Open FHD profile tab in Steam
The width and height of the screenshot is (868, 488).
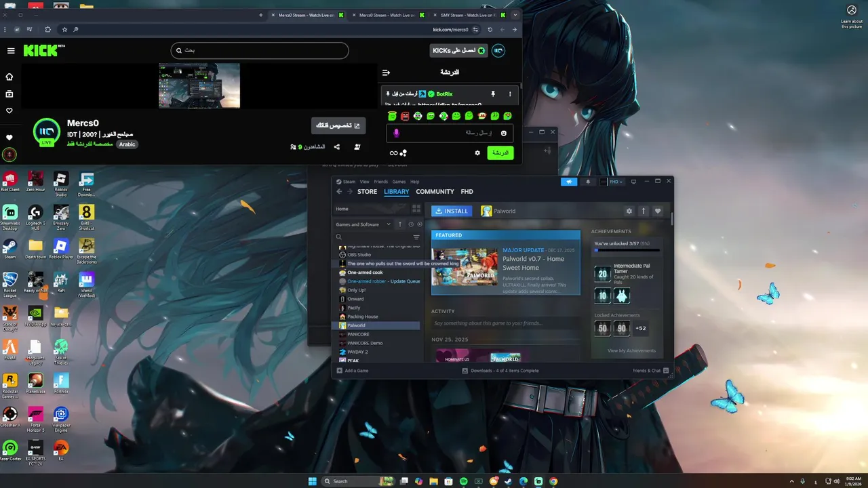pos(467,192)
